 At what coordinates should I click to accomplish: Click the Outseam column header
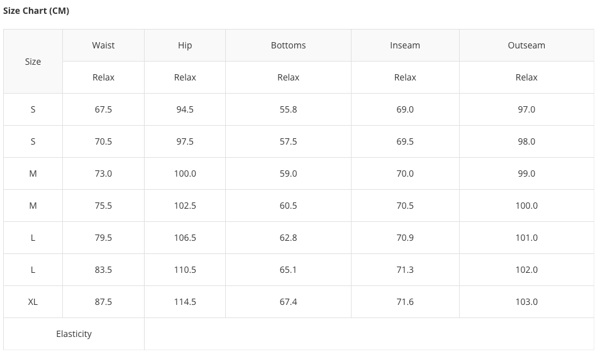tap(526, 45)
